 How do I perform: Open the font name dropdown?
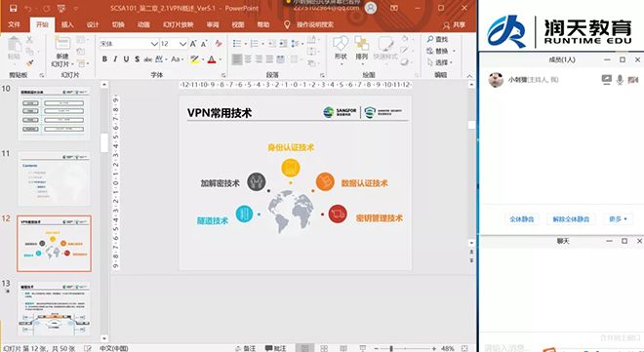(154, 44)
